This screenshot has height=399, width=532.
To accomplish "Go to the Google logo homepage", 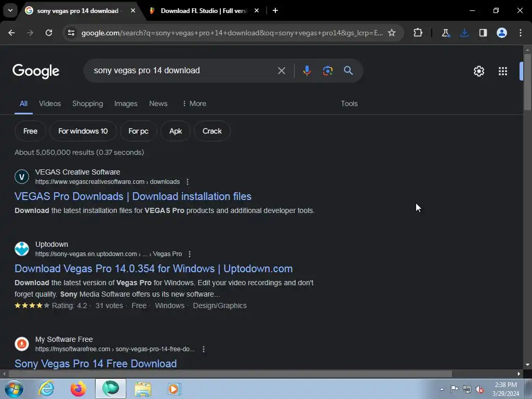I will click(x=36, y=71).
